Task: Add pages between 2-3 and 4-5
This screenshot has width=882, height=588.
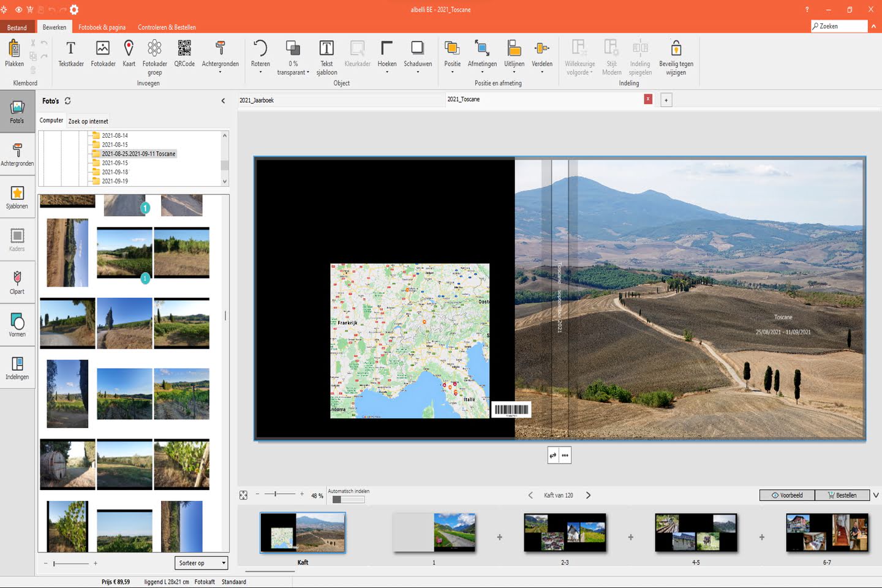Action: [x=630, y=537]
